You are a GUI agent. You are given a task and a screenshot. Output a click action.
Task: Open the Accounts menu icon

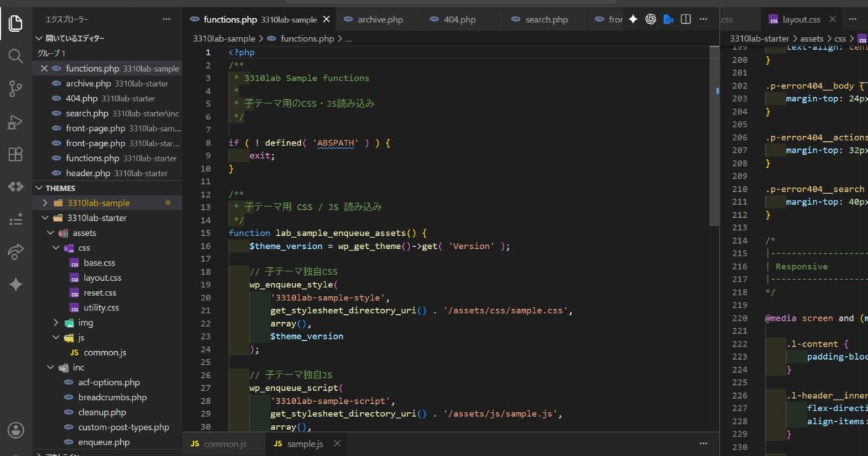click(15, 431)
